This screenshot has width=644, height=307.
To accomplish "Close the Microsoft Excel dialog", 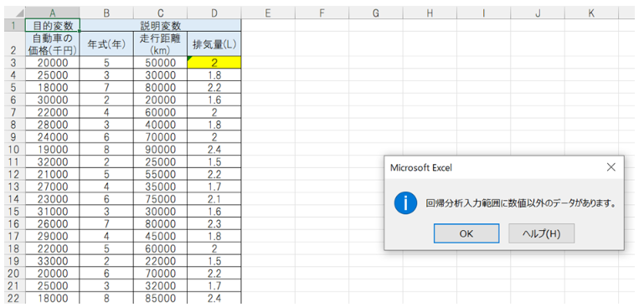I will tap(611, 167).
